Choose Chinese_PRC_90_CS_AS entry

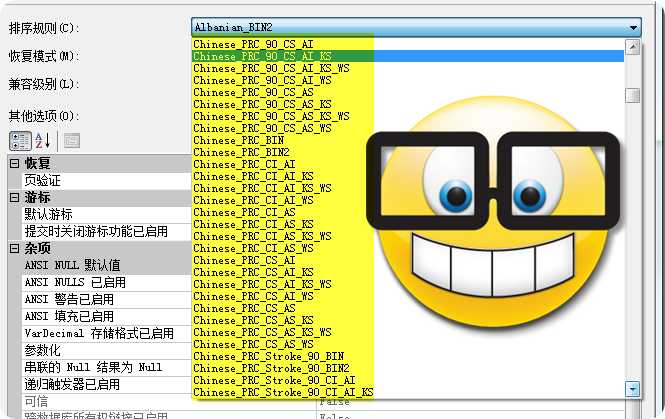coord(408,92)
